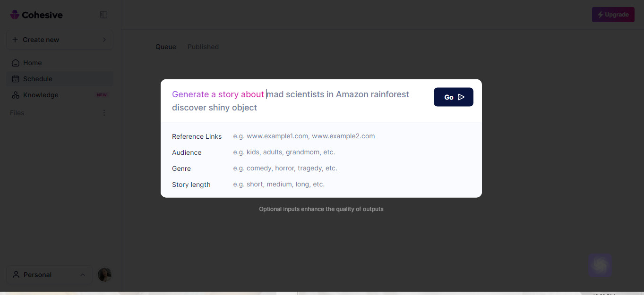Select the Schedule calendar icon
Viewport: 644px width, 295px height.
(x=16, y=79)
